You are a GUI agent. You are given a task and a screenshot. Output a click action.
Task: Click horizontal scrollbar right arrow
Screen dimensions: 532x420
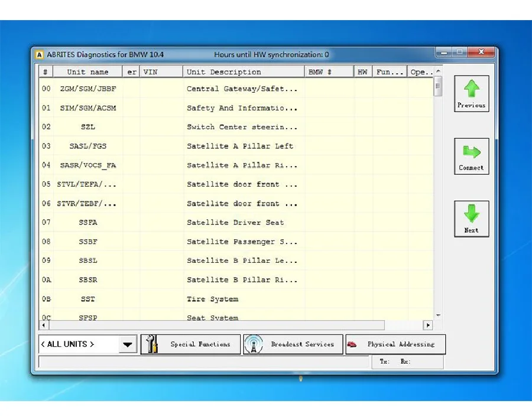(x=428, y=325)
